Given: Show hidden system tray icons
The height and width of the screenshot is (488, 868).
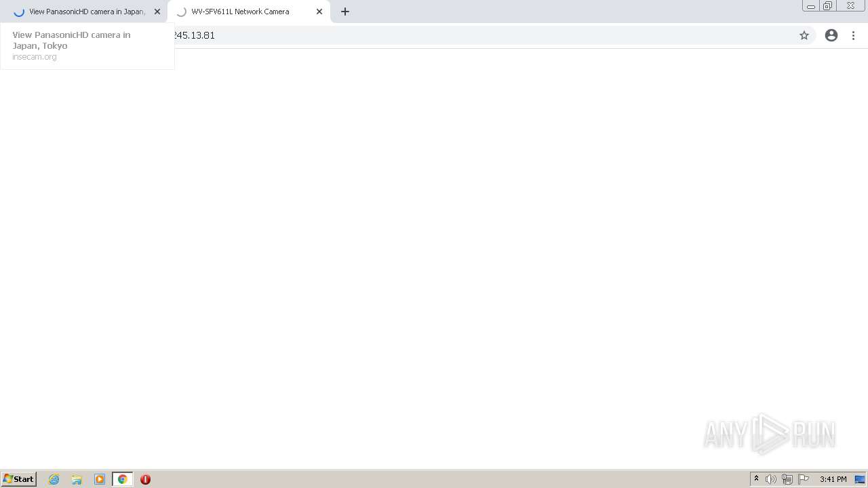Looking at the screenshot, I should 757,479.
